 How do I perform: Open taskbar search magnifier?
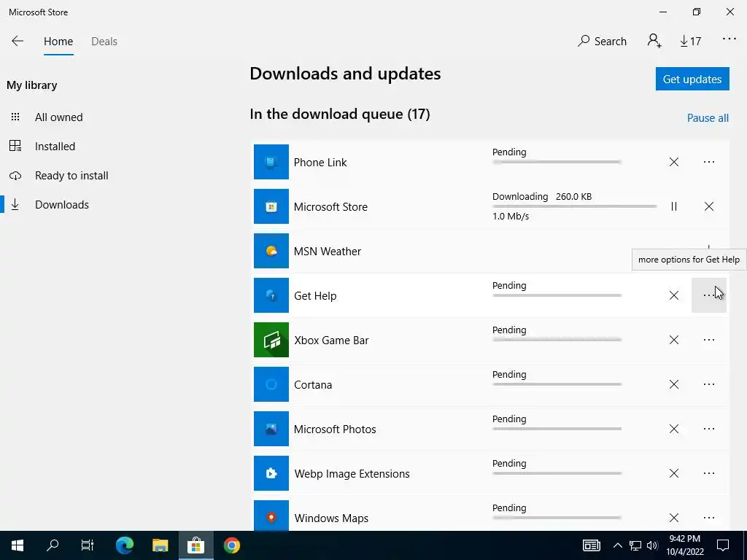click(x=53, y=545)
